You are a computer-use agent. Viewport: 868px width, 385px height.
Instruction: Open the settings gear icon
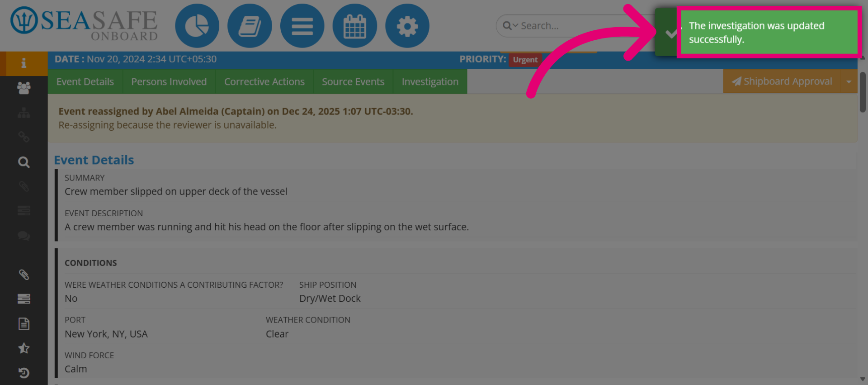[x=407, y=26]
